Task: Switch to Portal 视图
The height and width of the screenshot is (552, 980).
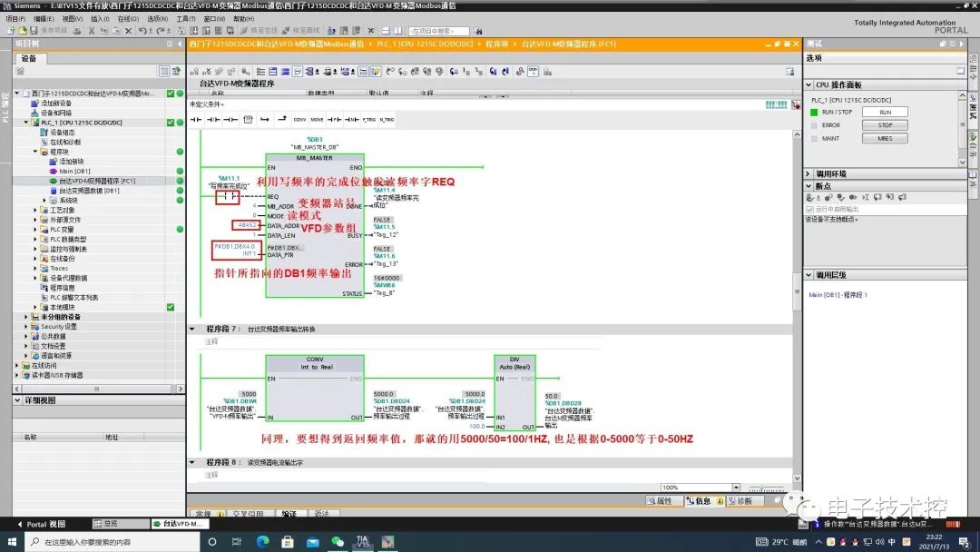Action: [41, 524]
